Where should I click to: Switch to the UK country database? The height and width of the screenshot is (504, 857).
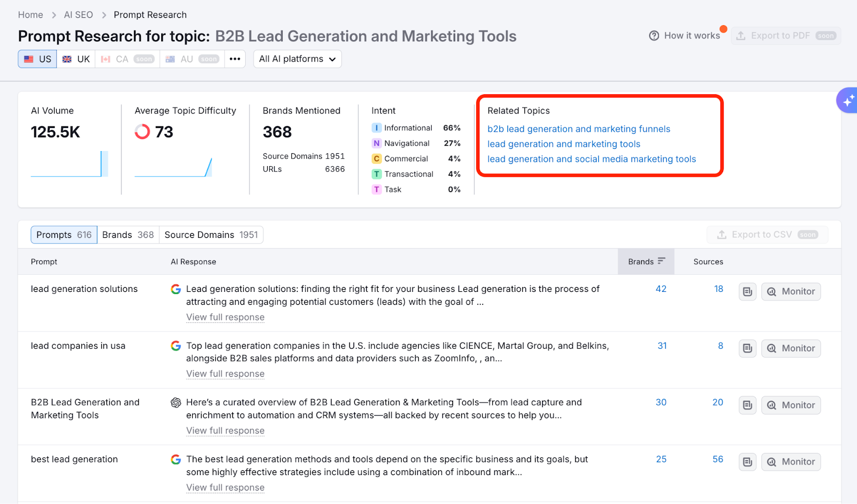point(76,59)
